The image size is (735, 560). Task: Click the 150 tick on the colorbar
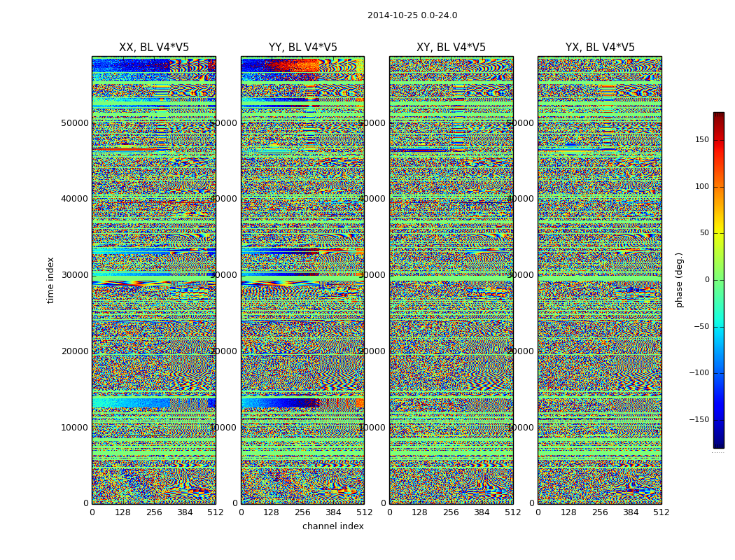click(x=701, y=140)
